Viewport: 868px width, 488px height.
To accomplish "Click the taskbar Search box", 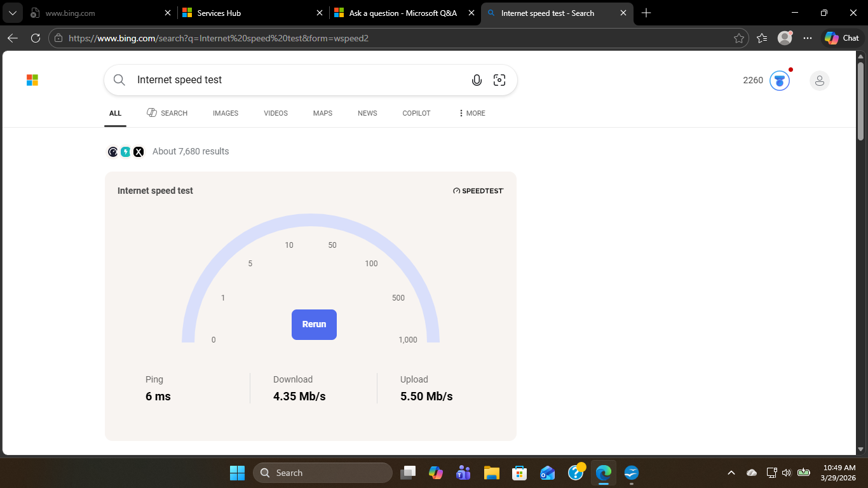I will (323, 473).
